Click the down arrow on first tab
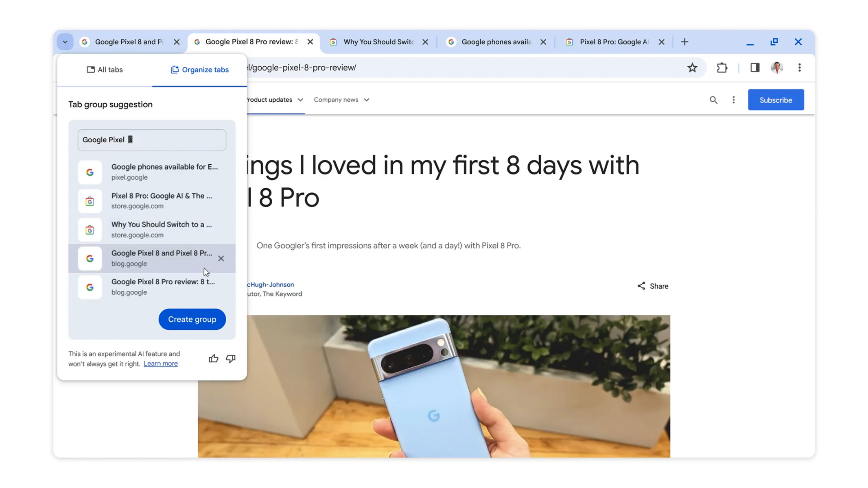This screenshot has width=868, height=488. coord(65,42)
